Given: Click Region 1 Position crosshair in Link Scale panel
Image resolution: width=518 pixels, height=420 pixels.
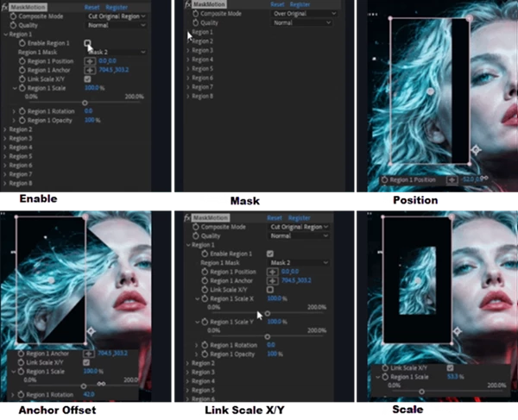Looking at the screenshot, I should pyautogui.click(x=273, y=272).
